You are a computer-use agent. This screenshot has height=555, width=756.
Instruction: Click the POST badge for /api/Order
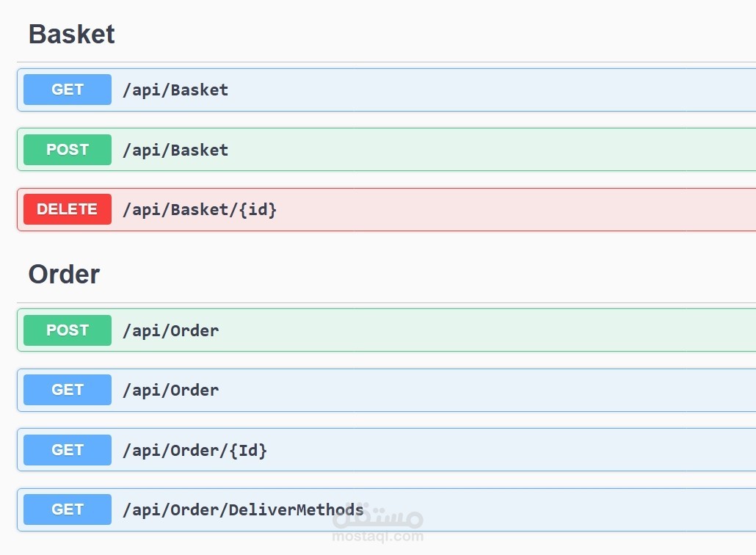(x=68, y=330)
